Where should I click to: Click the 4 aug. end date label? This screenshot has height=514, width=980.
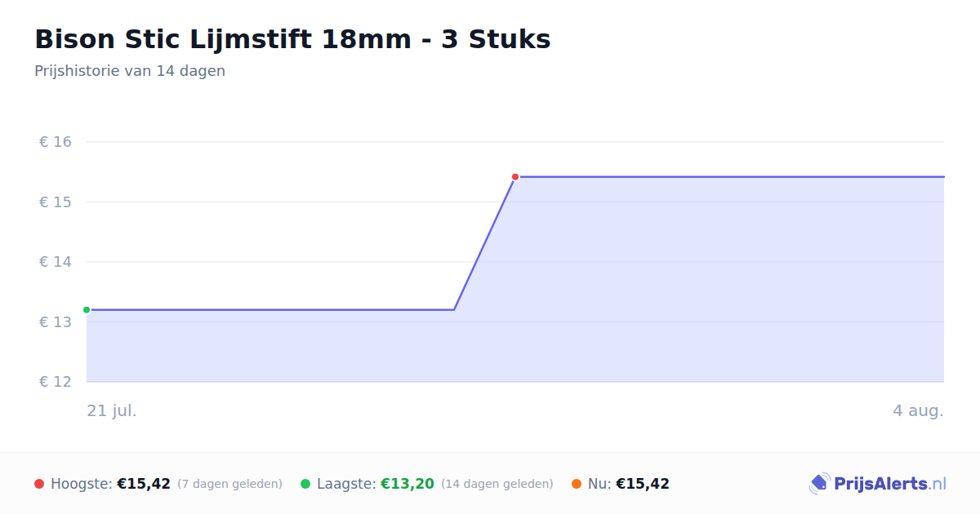(x=918, y=410)
